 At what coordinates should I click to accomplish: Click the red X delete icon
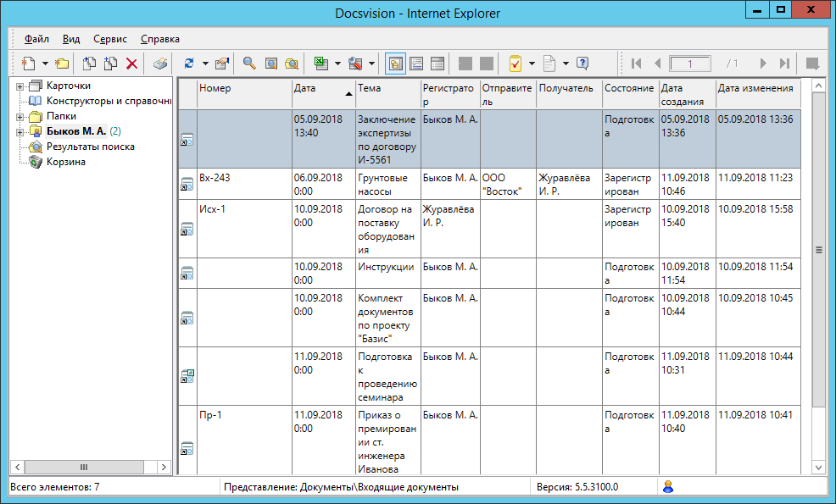(131, 64)
